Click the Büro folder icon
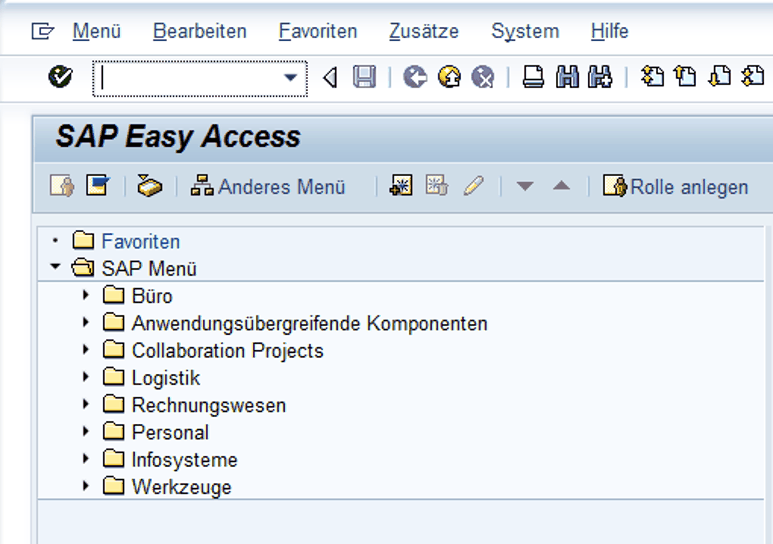Image resolution: width=773 pixels, height=544 pixels. [x=114, y=295]
